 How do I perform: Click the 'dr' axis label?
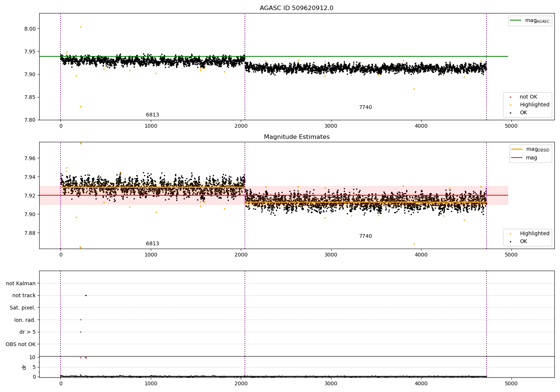point(24,367)
